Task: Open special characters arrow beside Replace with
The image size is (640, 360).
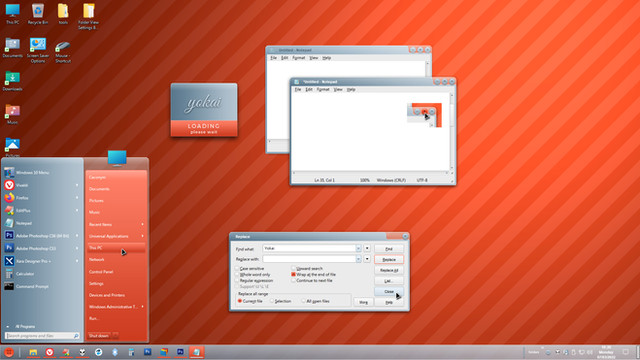Action: pyautogui.click(x=367, y=259)
